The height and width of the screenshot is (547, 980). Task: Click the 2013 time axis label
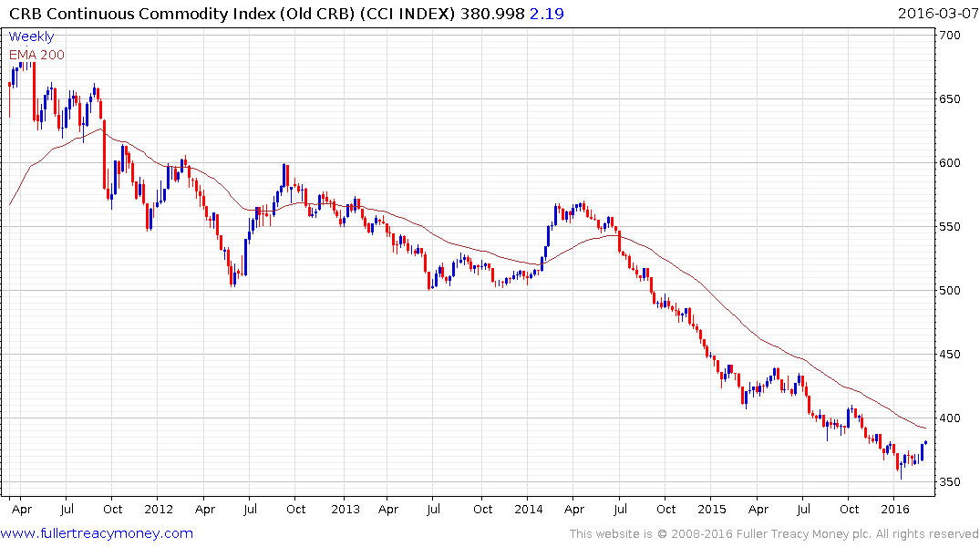pos(346,510)
